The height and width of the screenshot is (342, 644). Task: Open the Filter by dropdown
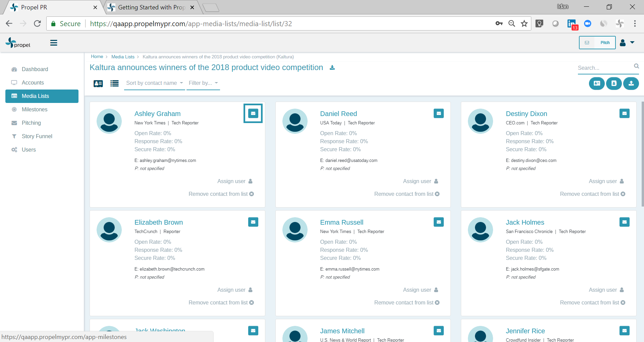pos(203,83)
